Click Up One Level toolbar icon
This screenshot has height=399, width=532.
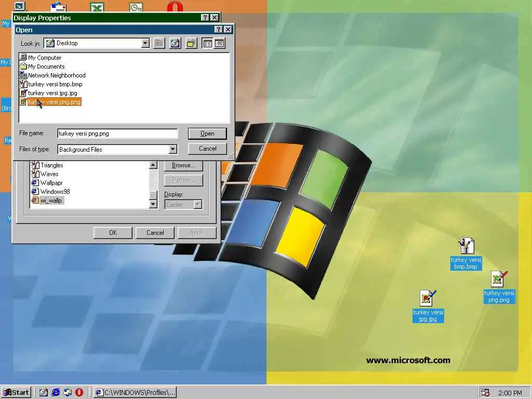click(x=159, y=44)
